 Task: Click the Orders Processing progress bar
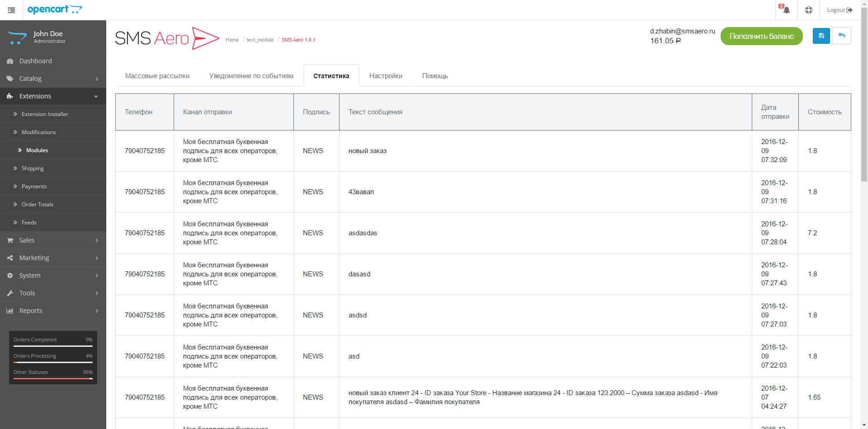click(x=53, y=363)
